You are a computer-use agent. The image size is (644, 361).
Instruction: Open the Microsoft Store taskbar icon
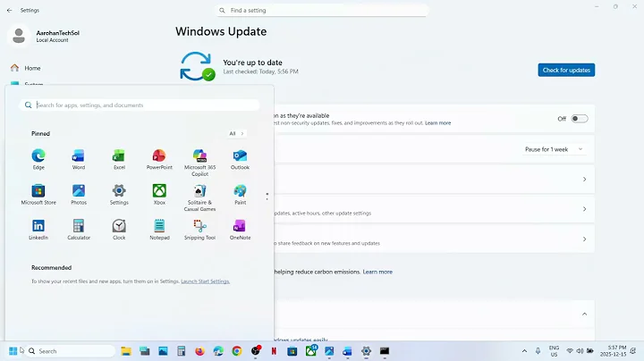[x=292, y=351]
